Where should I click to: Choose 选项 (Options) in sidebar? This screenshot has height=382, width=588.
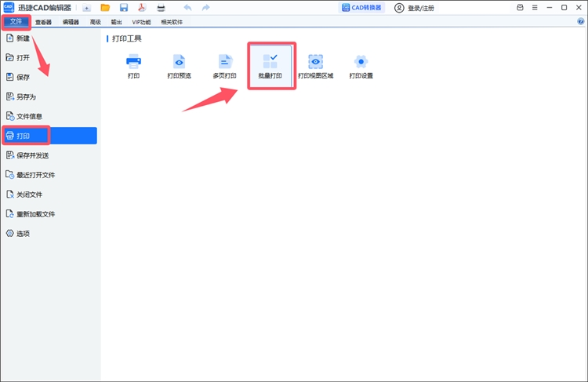23,234
